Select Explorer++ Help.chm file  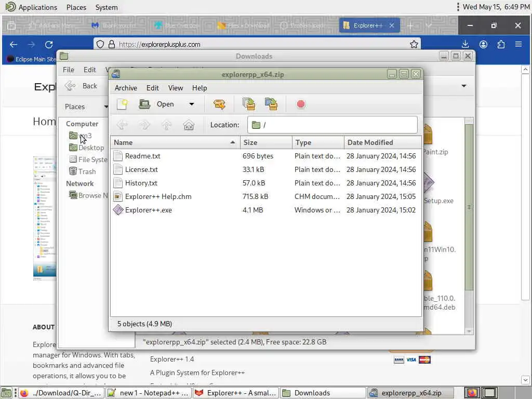(266, 196)
